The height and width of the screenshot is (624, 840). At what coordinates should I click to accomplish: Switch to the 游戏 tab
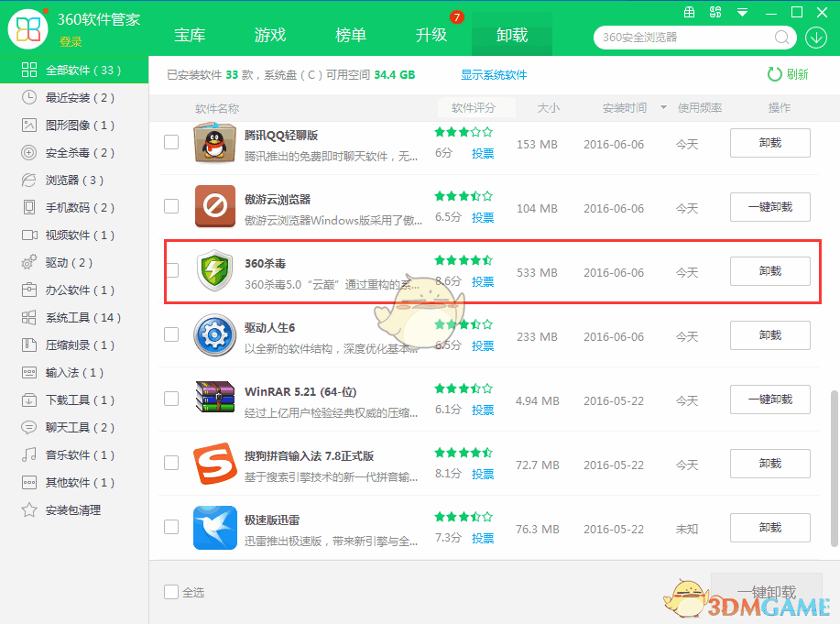click(270, 36)
